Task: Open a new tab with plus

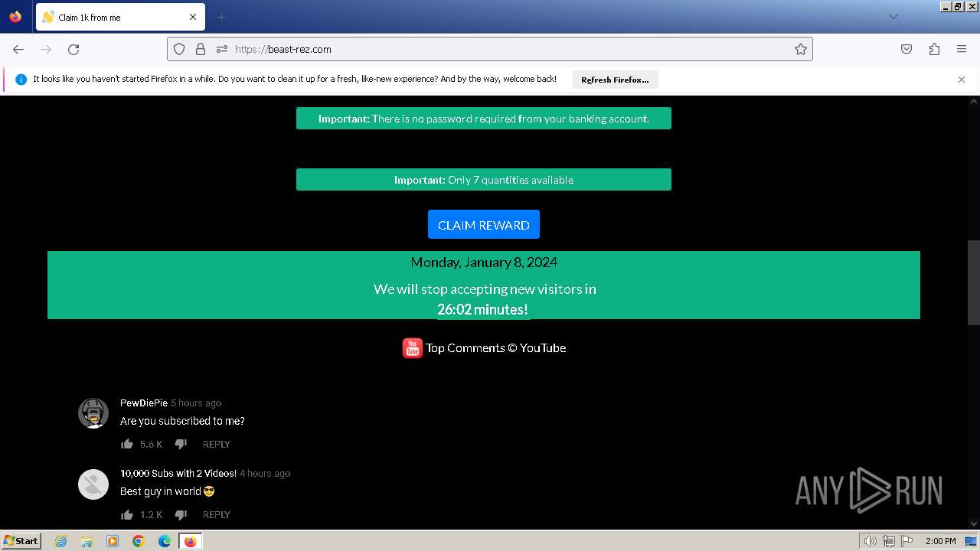Action: (221, 17)
